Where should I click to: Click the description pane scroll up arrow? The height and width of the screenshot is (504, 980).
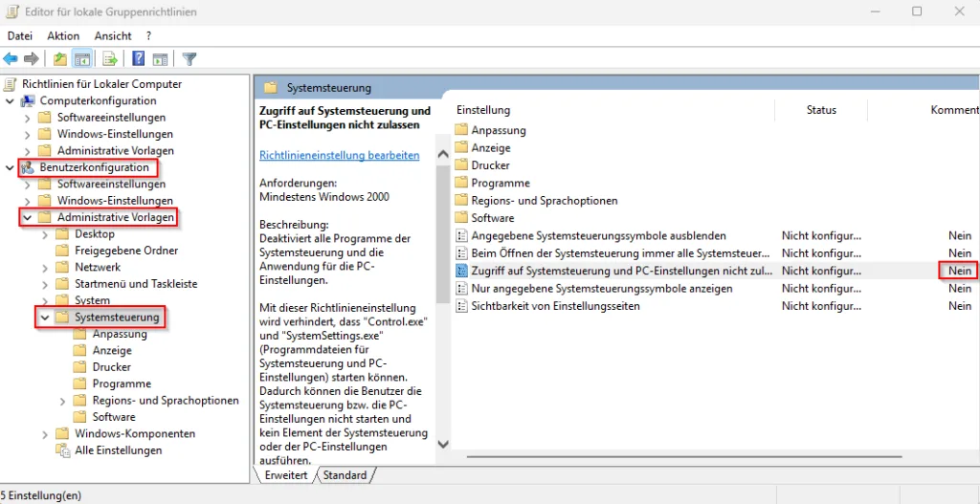[x=443, y=154]
